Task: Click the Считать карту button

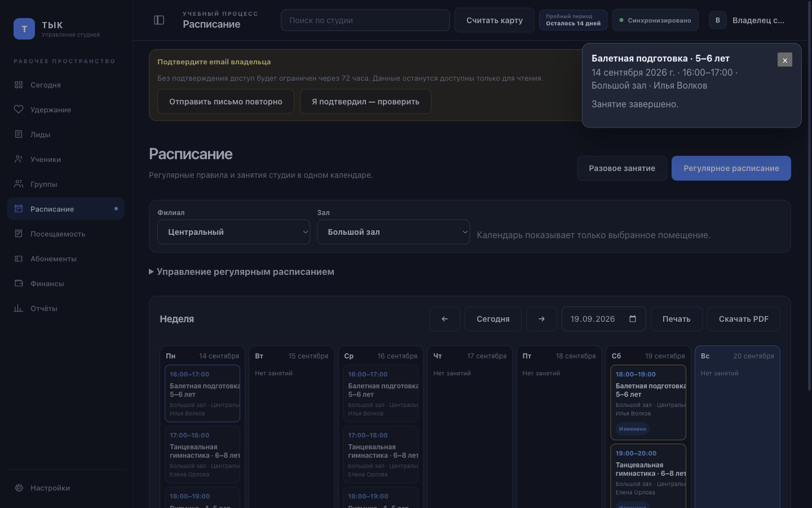Action: 495,20
